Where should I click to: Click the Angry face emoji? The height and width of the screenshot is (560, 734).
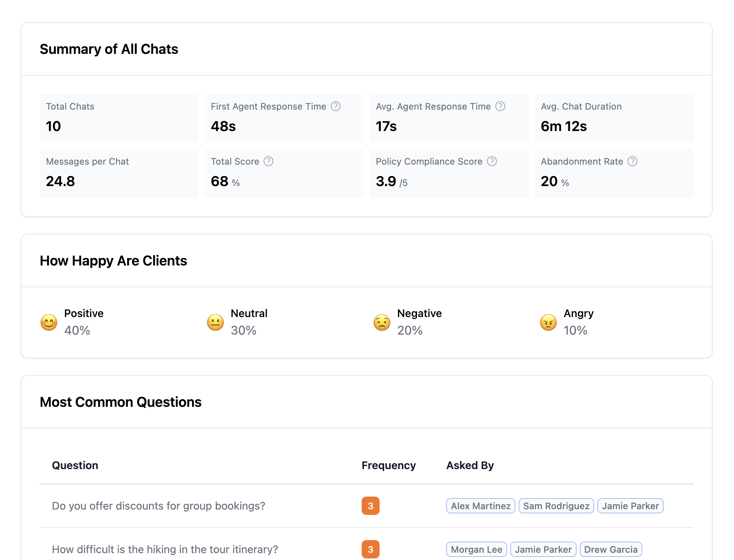548,322
